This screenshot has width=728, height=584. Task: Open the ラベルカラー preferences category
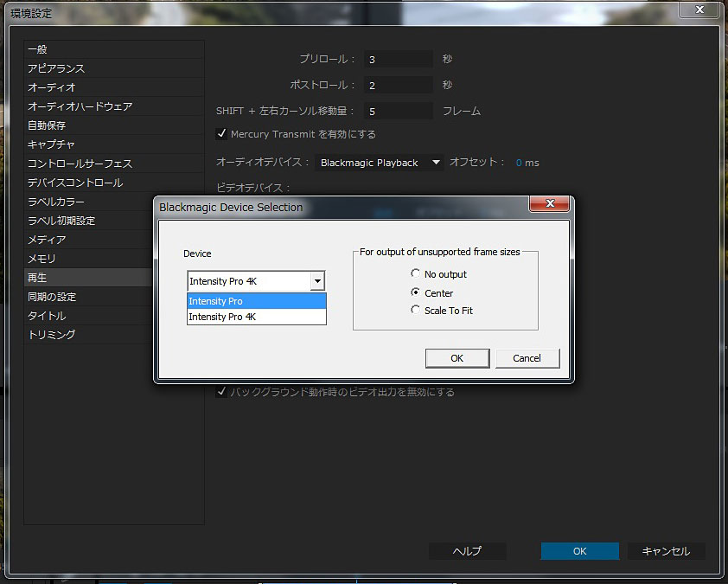(x=89, y=202)
